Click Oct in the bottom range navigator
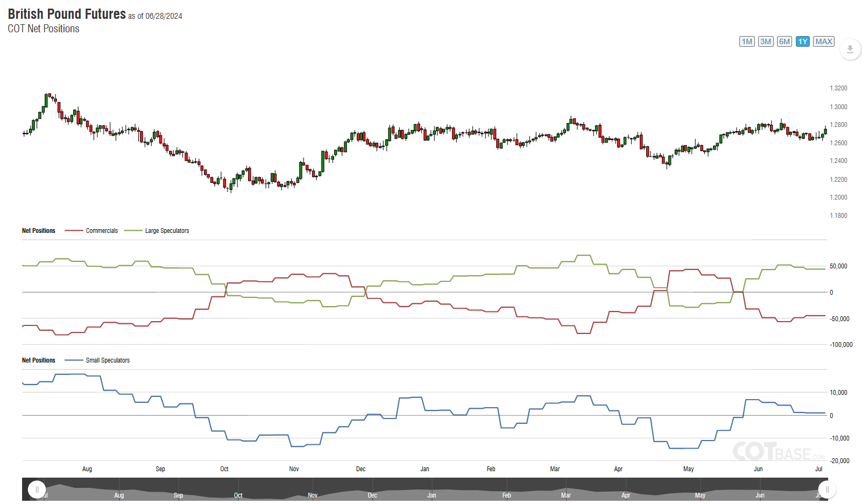Screen dimensions: 862x504 tap(238, 495)
